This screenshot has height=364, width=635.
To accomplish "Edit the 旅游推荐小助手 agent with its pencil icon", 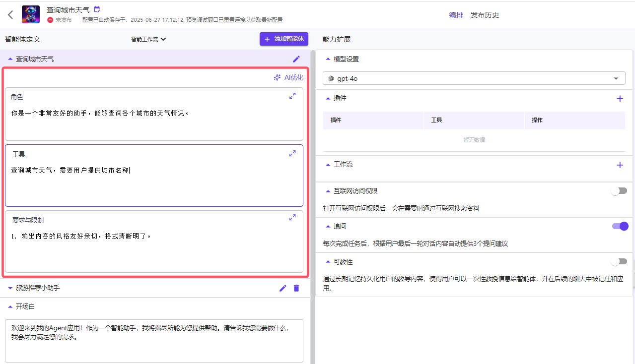I will click(x=283, y=288).
